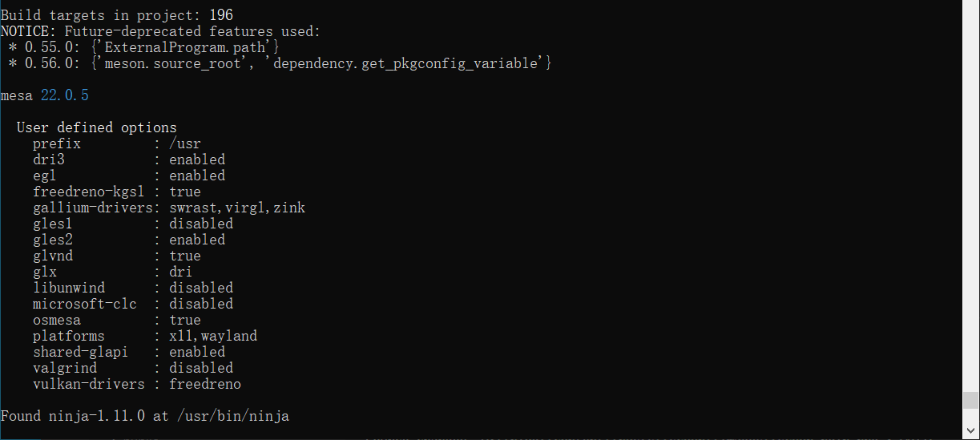
Task: Click the 'microsoft-clc' option name
Action: [84, 304]
